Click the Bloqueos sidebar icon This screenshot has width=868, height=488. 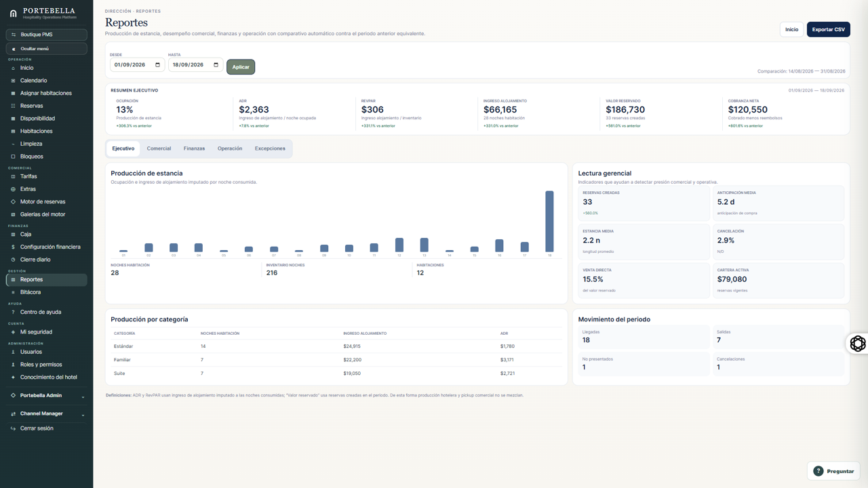[x=13, y=157]
